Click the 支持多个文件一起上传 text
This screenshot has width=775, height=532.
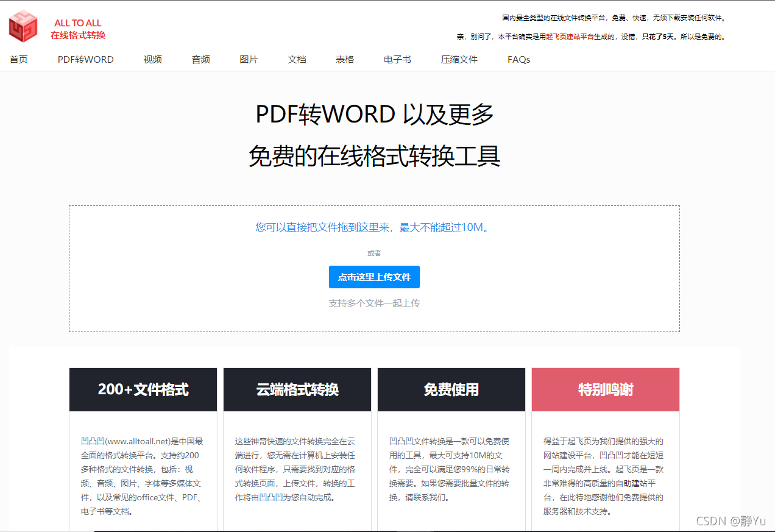coord(374,303)
